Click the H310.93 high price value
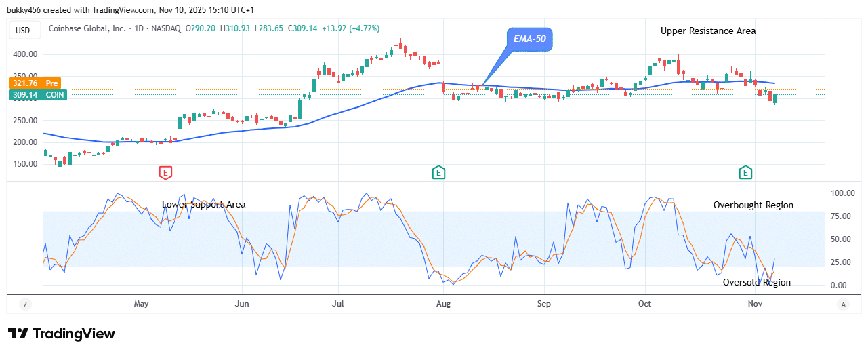The height and width of the screenshot is (354, 868). click(236, 28)
